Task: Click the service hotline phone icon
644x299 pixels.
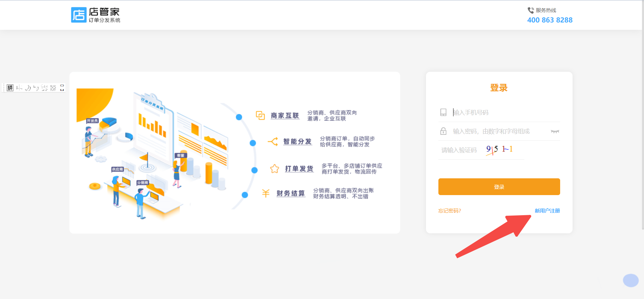Action: pos(530,10)
